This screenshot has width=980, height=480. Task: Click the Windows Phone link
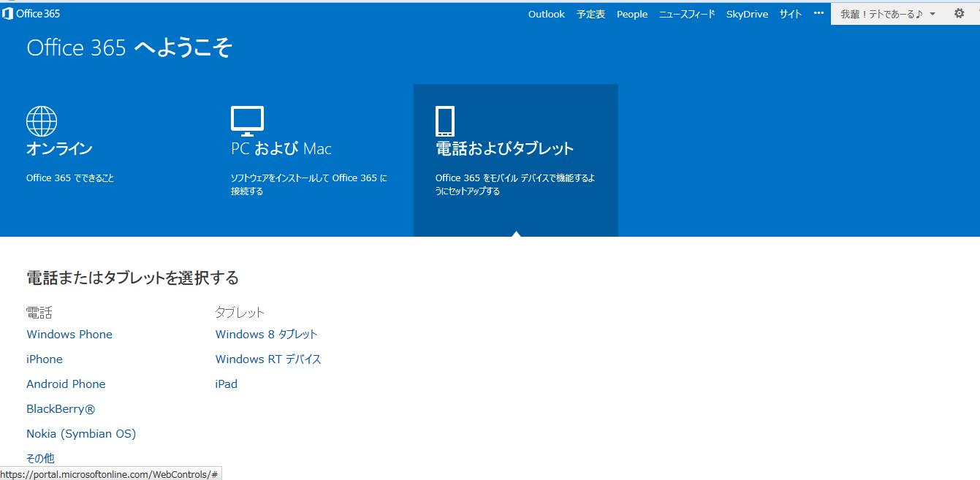click(x=69, y=334)
